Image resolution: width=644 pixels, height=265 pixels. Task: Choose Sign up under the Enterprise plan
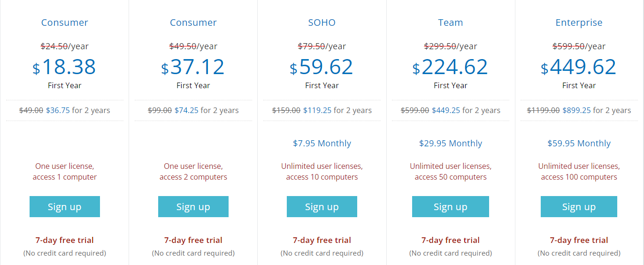click(579, 207)
